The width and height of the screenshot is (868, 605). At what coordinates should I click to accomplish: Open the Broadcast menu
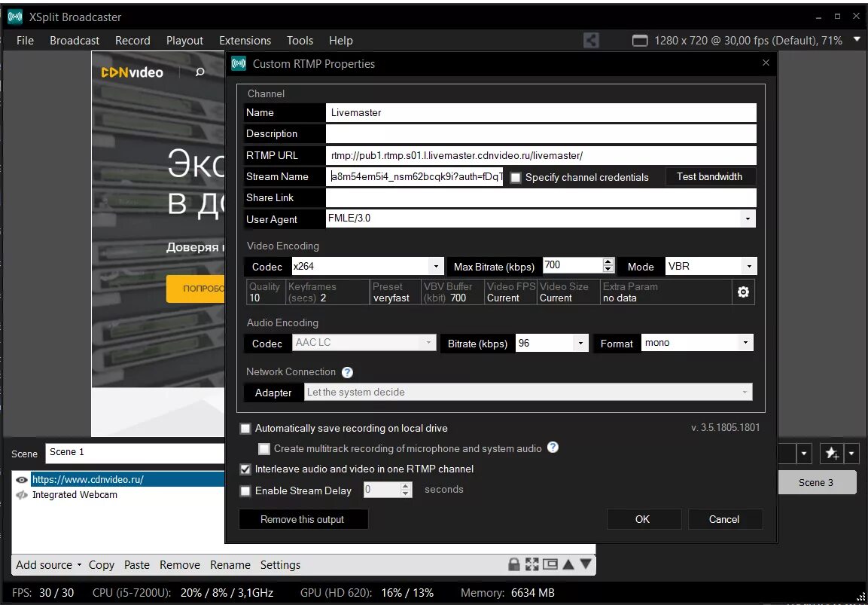(75, 41)
